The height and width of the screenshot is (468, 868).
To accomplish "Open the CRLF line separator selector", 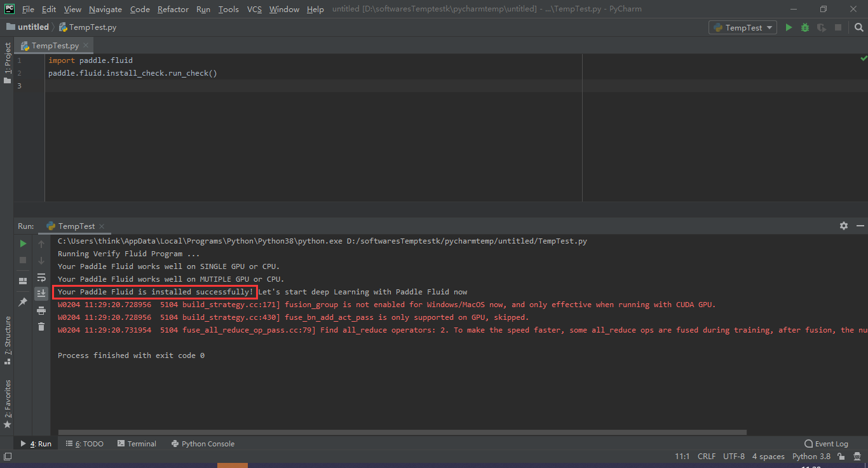I will (x=707, y=457).
